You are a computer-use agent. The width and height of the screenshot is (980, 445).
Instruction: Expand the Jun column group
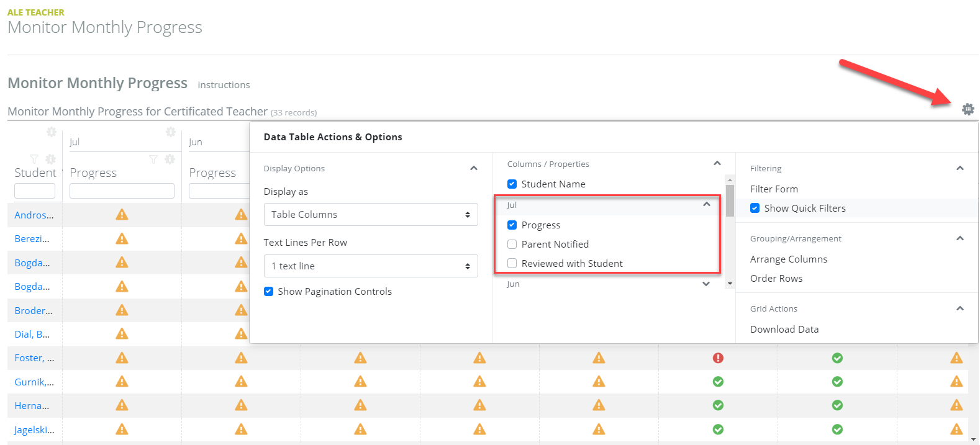click(x=706, y=284)
